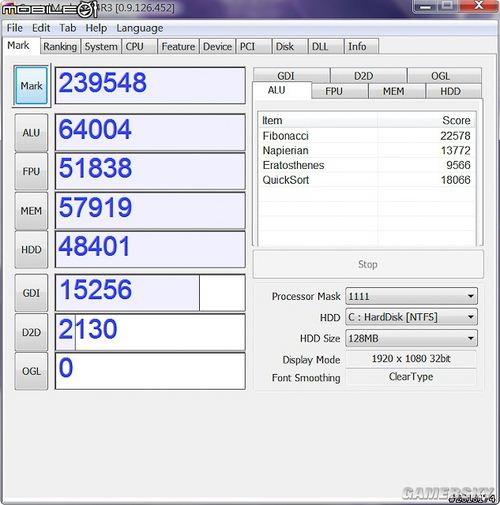Screen dimensions: 500x505
Task: Expand the Processor Mask dropdown
Action: point(411,296)
